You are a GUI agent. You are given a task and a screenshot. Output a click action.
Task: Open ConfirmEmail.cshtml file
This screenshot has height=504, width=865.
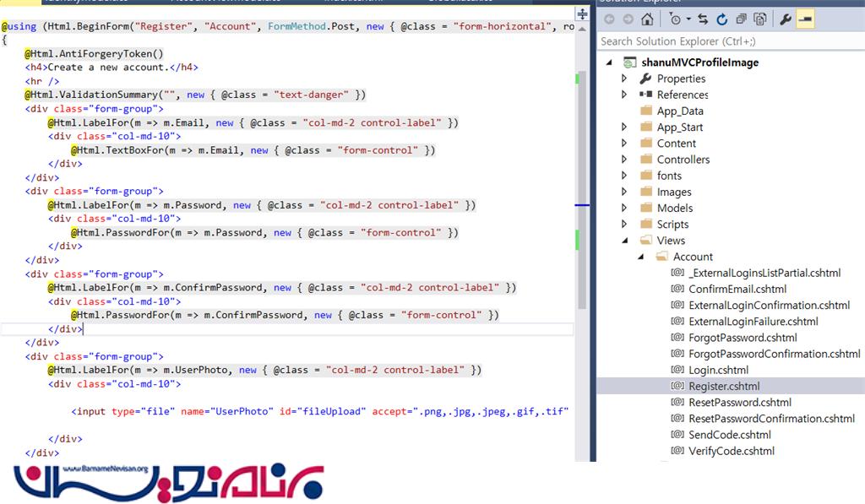click(737, 289)
